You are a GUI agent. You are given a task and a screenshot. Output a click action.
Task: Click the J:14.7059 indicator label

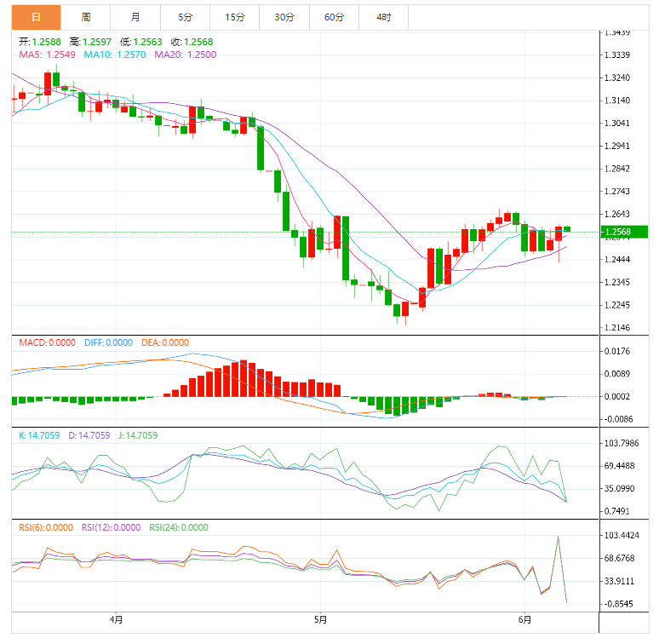click(138, 435)
